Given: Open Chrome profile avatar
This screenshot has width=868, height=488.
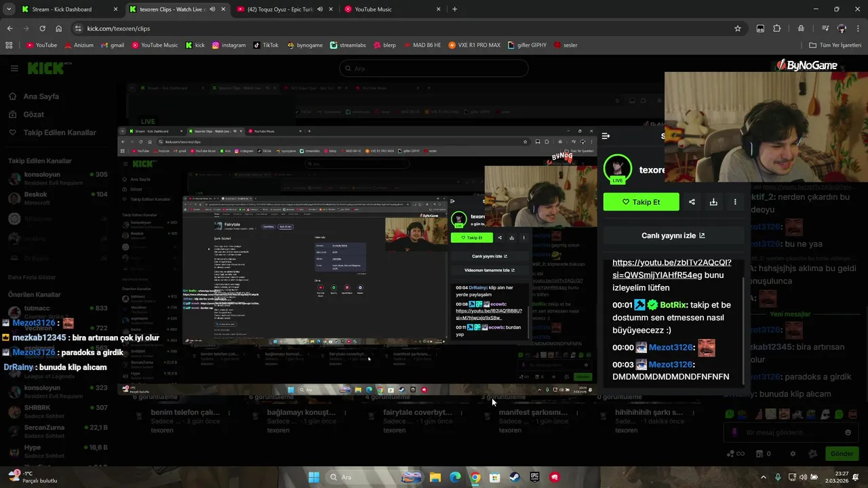Looking at the screenshot, I should [x=842, y=28].
